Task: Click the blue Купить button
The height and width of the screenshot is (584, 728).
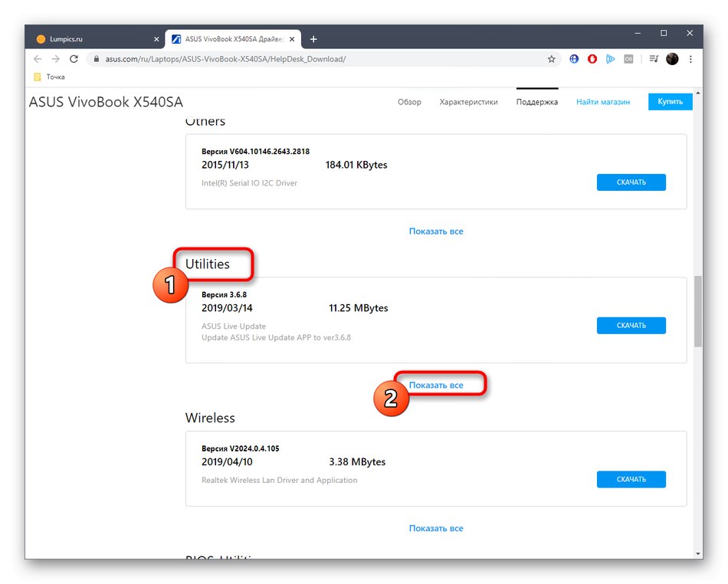Action: tap(670, 101)
